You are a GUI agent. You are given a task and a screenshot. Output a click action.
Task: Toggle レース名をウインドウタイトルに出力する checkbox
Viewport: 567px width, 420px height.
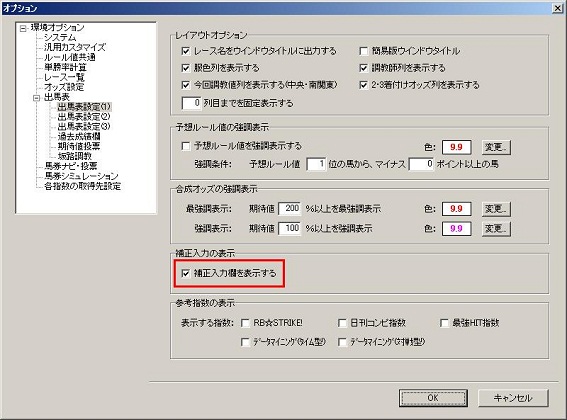[x=186, y=51]
